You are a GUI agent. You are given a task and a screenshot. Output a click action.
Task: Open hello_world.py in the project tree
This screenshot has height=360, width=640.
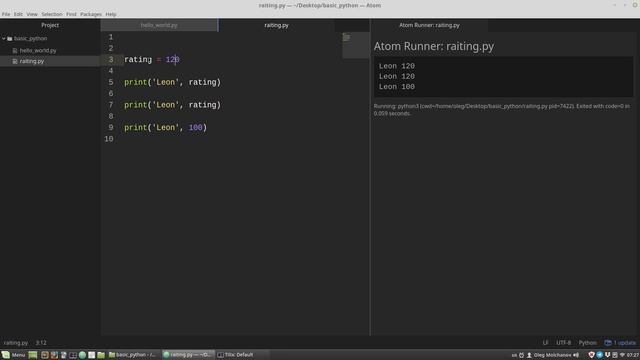(x=38, y=51)
